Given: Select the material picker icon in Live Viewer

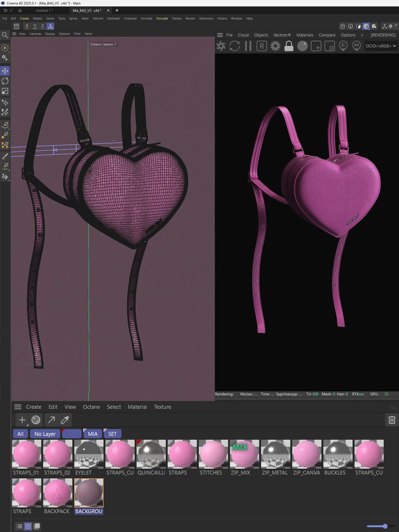Looking at the screenshot, I should [x=357, y=46].
